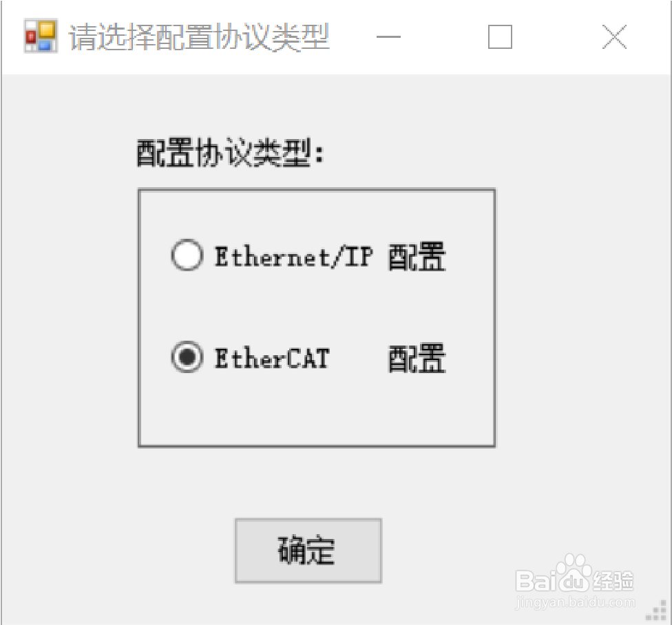This screenshot has height=625, width=672.
Task: Click the jingyan.baidu.com watermark text
Action: [x=575, y=602]
